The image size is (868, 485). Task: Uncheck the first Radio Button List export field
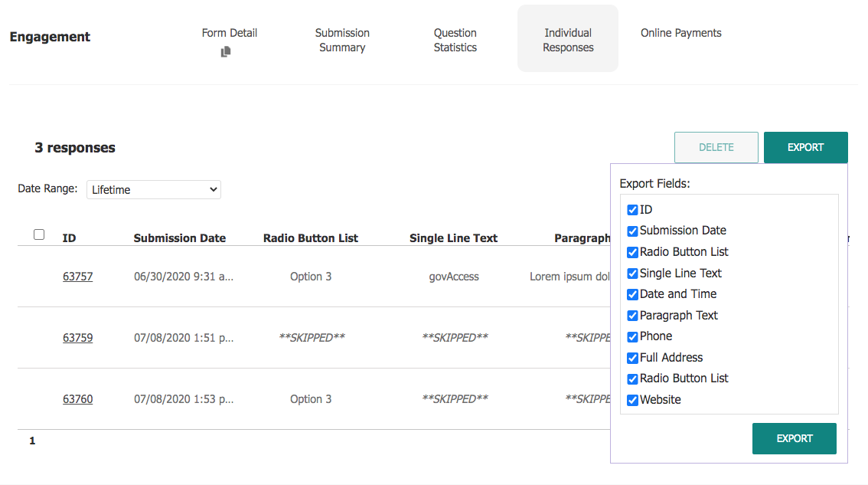pyautogui.click(x=632, y=252)
